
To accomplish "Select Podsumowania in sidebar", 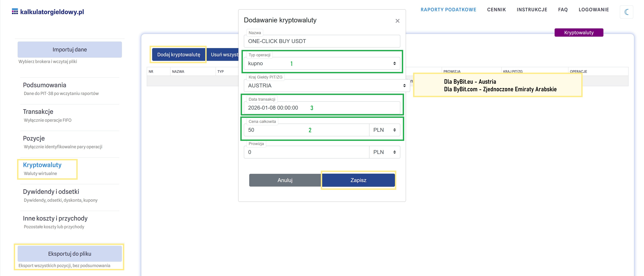I will (x=44, y=85).
